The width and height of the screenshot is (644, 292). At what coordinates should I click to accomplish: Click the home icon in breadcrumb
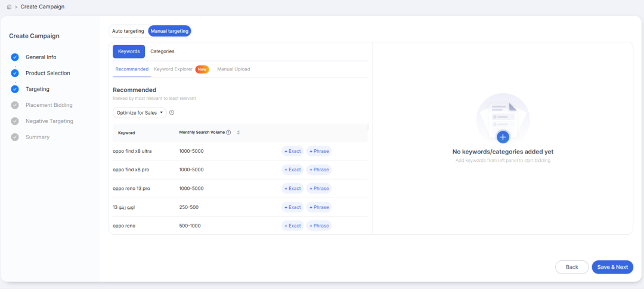point(9,7)
